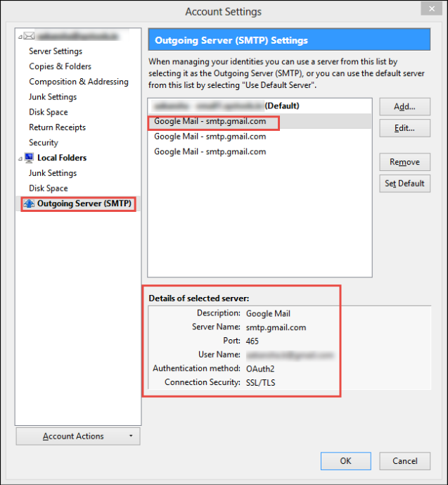Open Composition & Addressing settings

pyautogui.click(x=79, y=82)
